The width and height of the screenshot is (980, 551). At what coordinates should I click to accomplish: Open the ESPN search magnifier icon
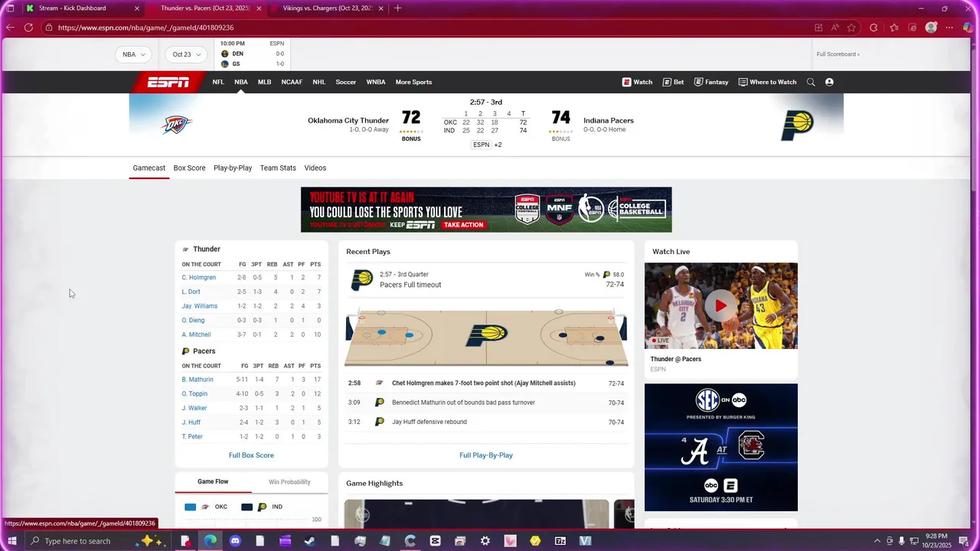pyautogui.click(x=811, y=82)
